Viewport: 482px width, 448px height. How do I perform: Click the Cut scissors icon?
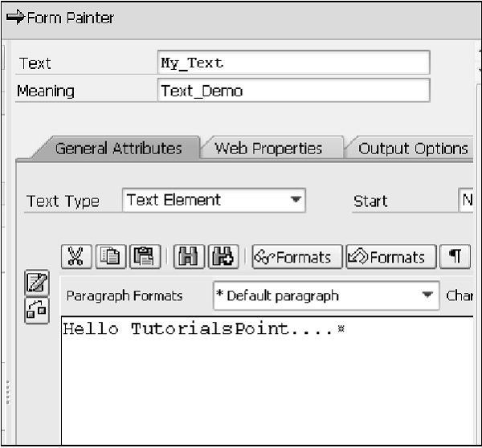(x=76, y=256)
